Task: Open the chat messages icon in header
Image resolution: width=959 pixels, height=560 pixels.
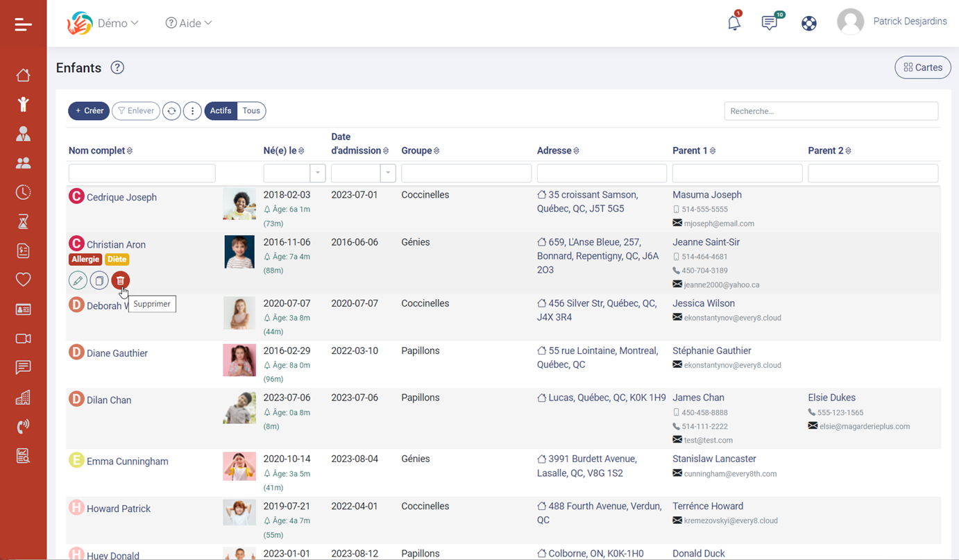Action: [769, 23]
